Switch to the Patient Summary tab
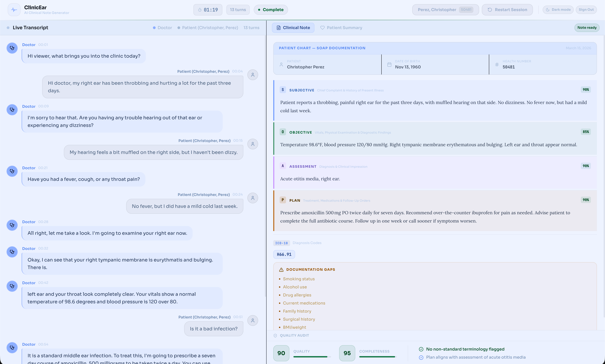605x364 pixels. coord(341,28)
